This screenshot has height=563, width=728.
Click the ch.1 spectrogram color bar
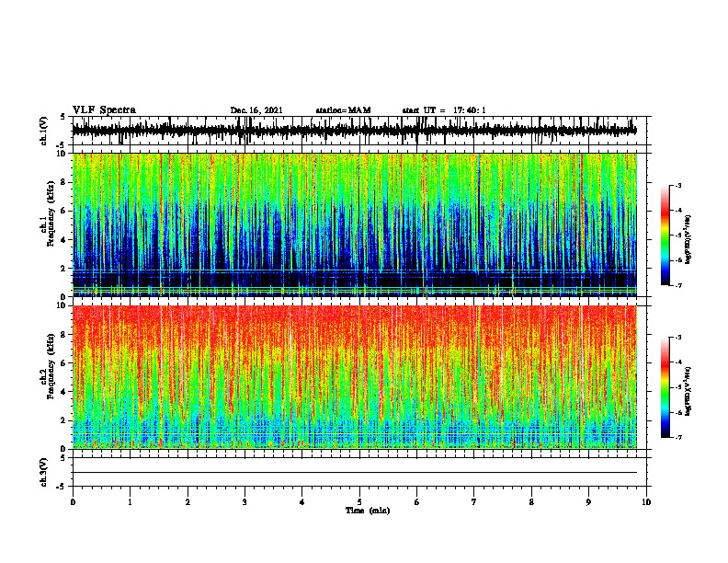[665, 236]
